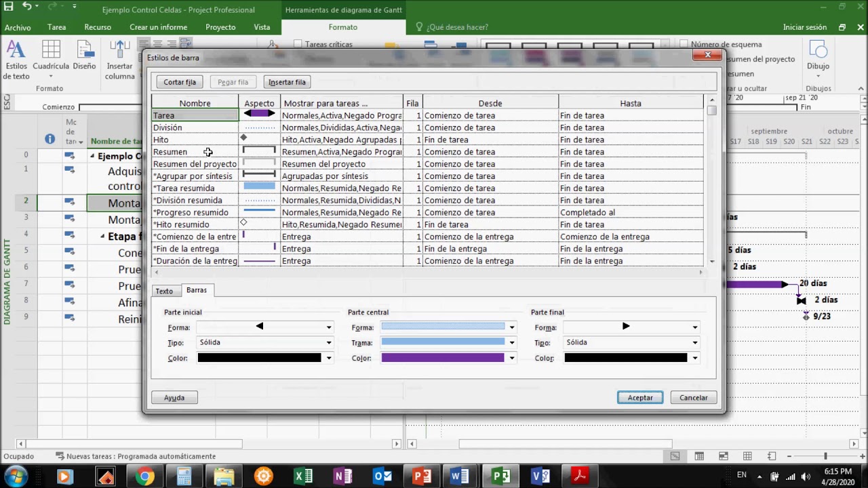Open the Diseño layout tool
This screenshot has height=488, width=868.
pyautogui.click(x=84, y=56)
